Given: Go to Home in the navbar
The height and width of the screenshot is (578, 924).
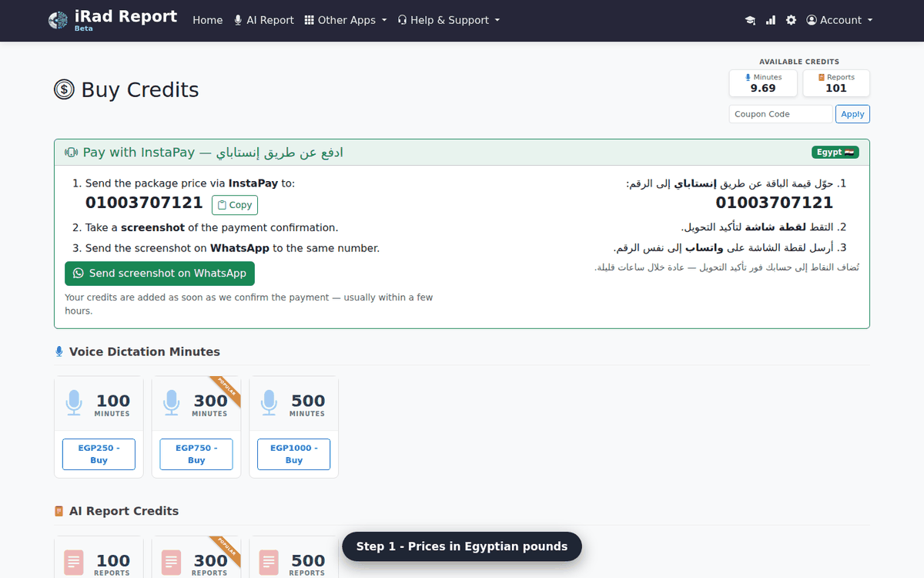Looking at the screenshot, I should point(208,20).
